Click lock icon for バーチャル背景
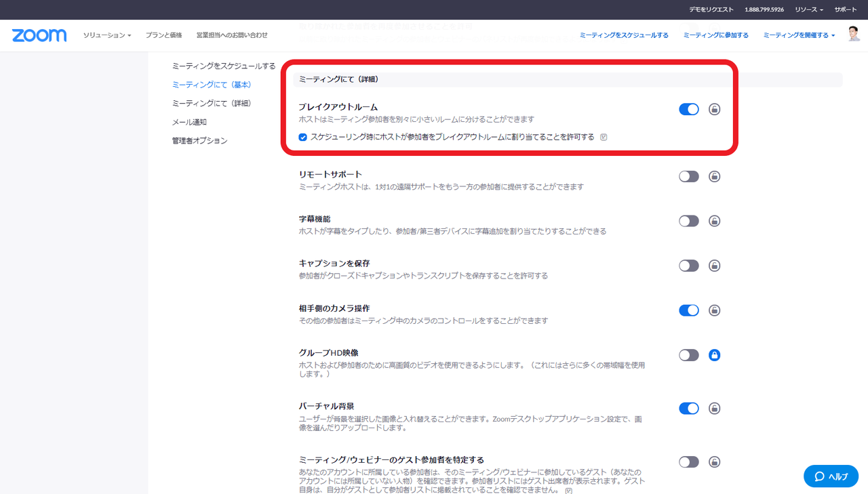Image resolution: width=868 pixels, height=494 pixels. pos(714,409)
